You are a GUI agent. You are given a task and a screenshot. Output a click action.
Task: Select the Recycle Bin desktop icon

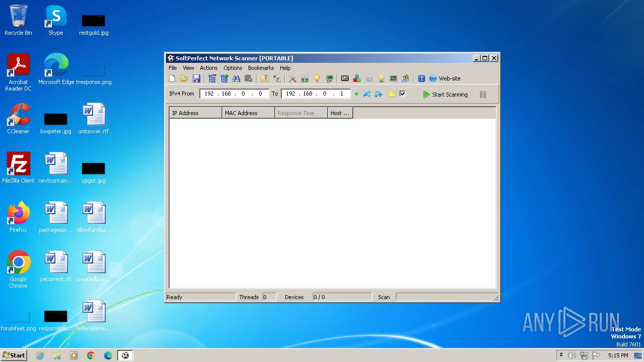click(x=18, y=21)
